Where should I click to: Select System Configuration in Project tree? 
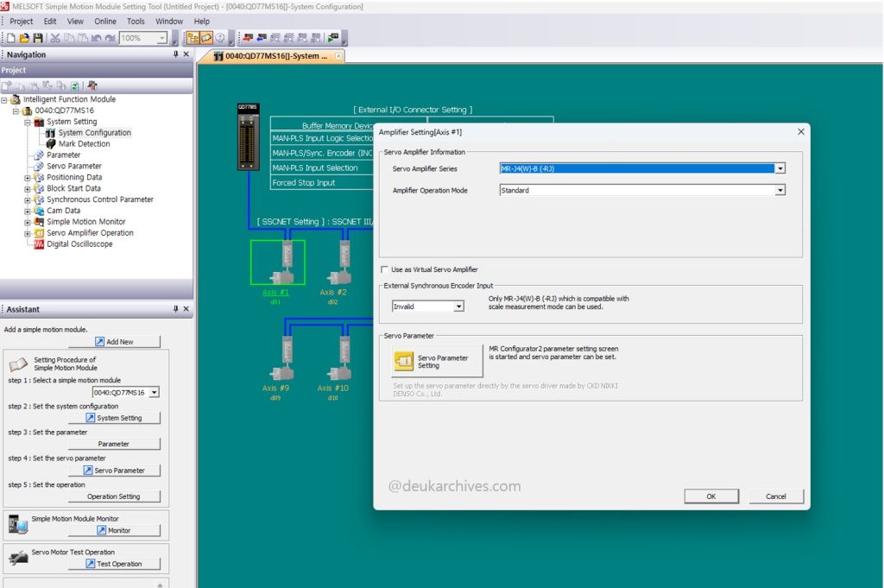[94, 132]
